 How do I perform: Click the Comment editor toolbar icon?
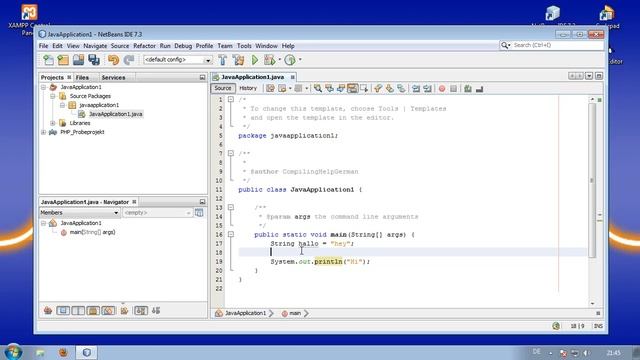coord(468,88)
